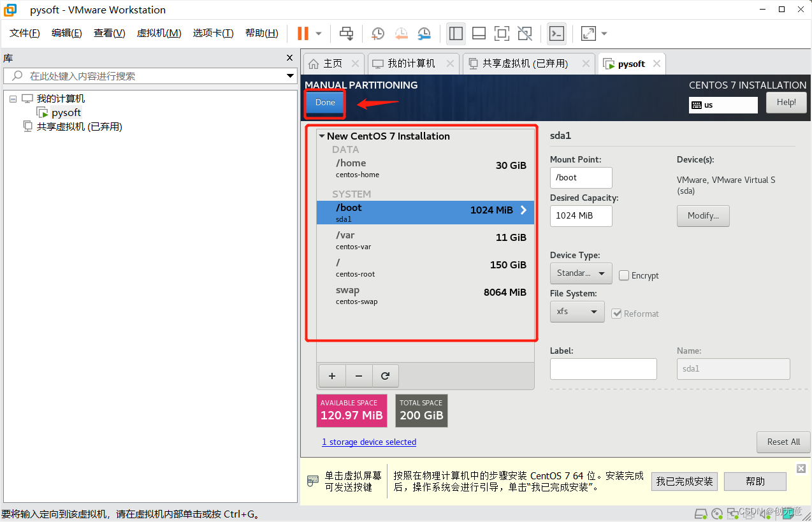
Task: Click the Mount Point input field
Action: 581,178
